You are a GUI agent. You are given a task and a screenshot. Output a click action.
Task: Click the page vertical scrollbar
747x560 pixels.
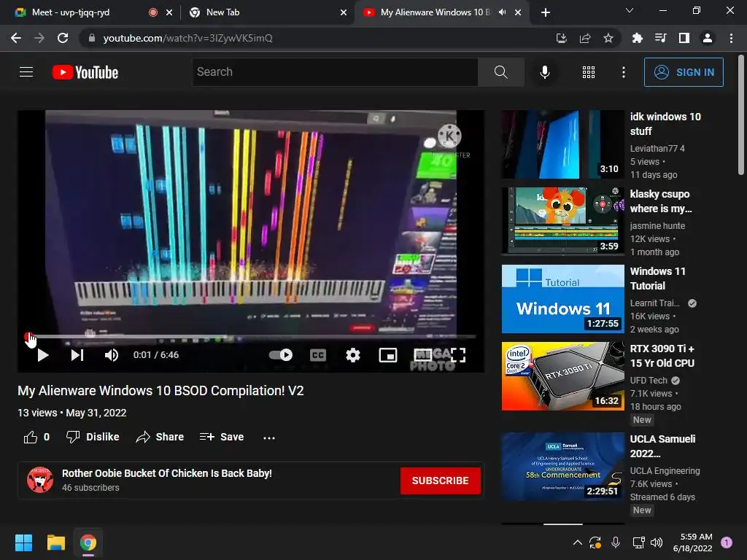tap(741, 114)
